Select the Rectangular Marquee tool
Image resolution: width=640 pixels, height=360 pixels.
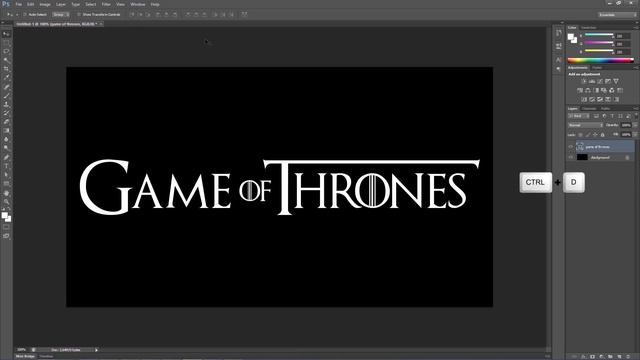click(x=6, y=43)
